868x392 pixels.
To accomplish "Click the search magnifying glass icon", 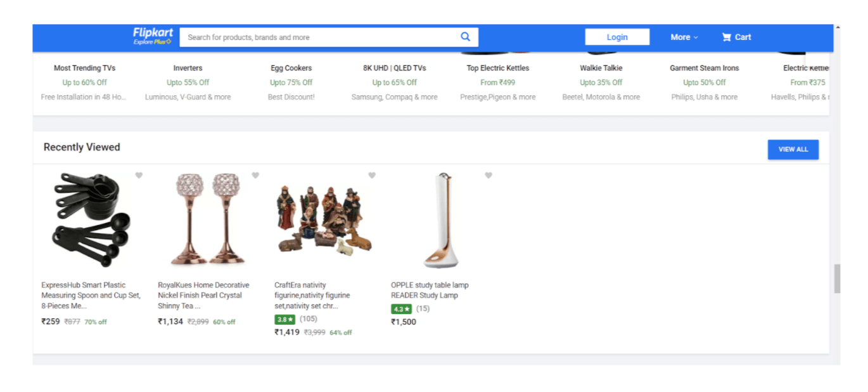I will pos(465,37).
